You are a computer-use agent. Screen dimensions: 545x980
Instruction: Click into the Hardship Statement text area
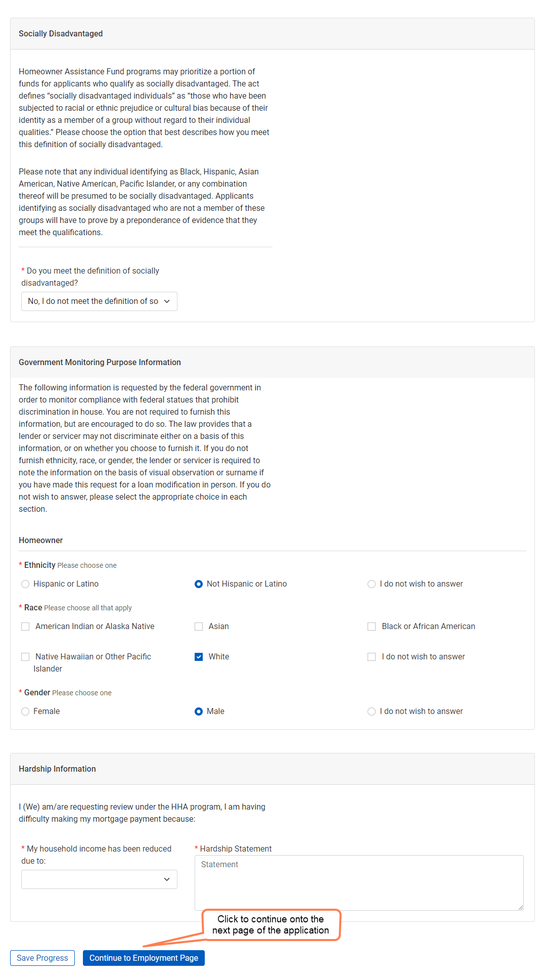358,882
